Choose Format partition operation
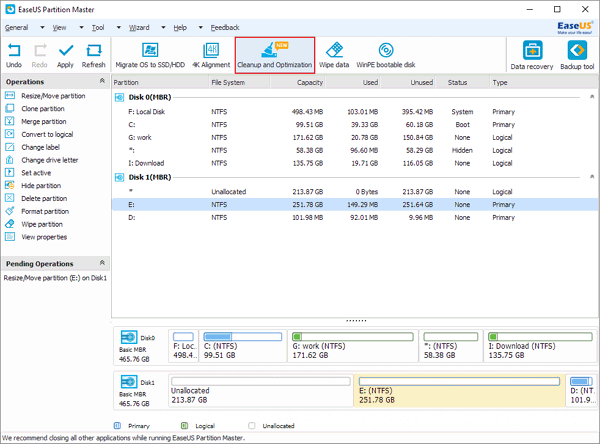 click(37, 211)
